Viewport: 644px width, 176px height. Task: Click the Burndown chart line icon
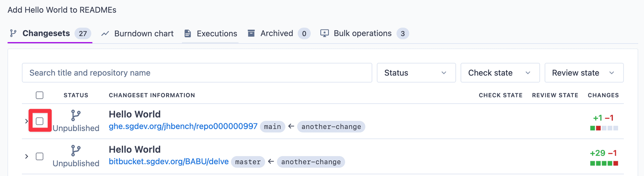coord(105,34)
